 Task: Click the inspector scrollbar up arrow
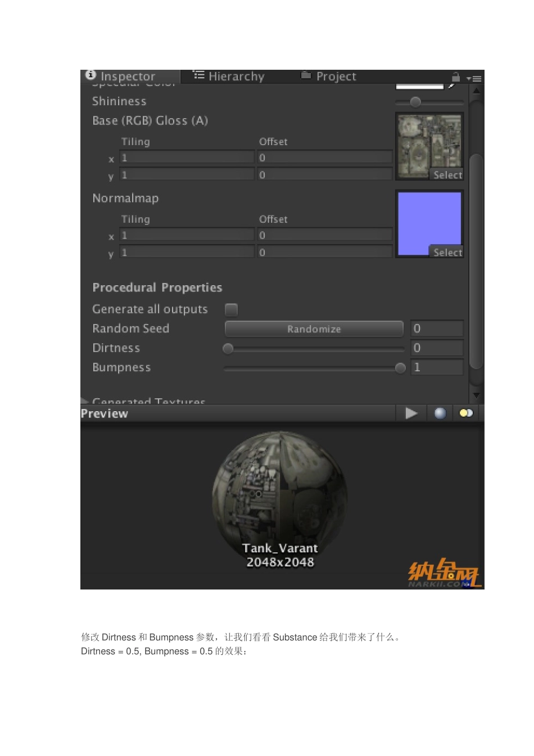(476, 91)
